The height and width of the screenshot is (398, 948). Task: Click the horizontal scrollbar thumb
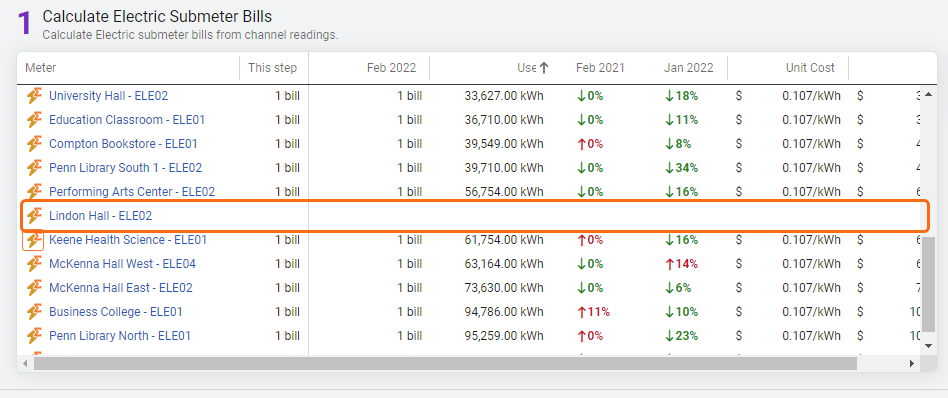446,364
